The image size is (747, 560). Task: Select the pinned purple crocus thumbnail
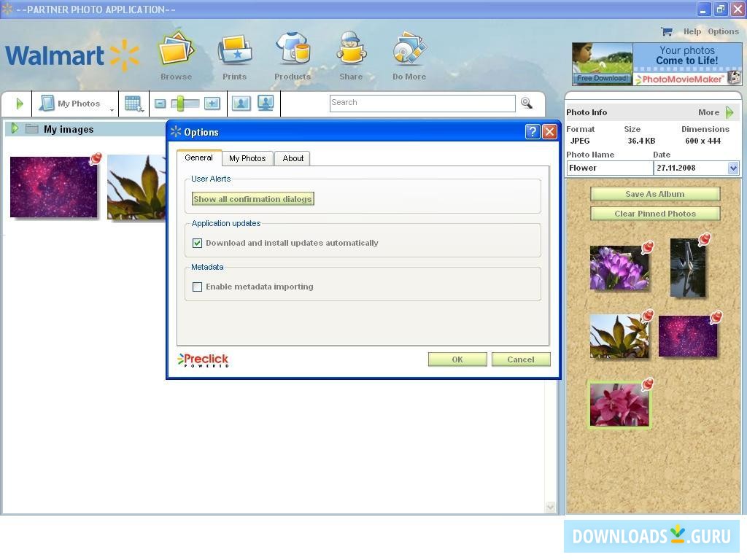click(619, 268)
